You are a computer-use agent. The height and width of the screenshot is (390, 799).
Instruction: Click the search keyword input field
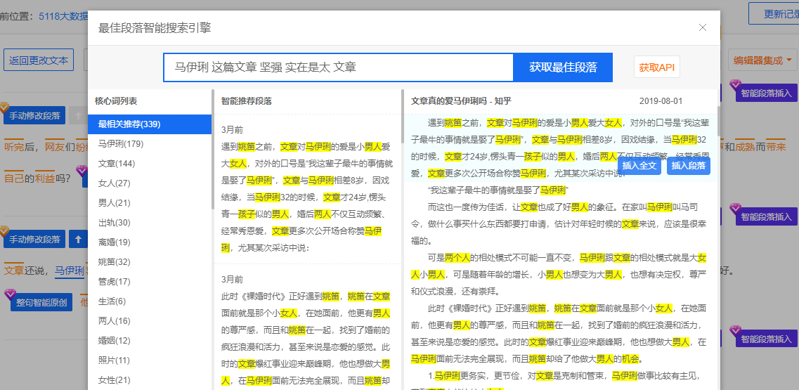tap(338, 67)
